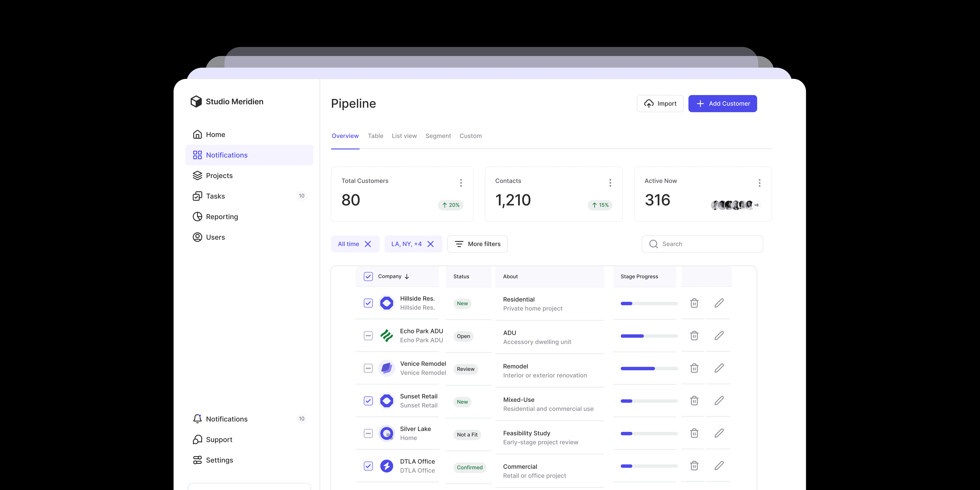
Task: Open Total Customers card options menu
Action: click(x=461, y=183)
